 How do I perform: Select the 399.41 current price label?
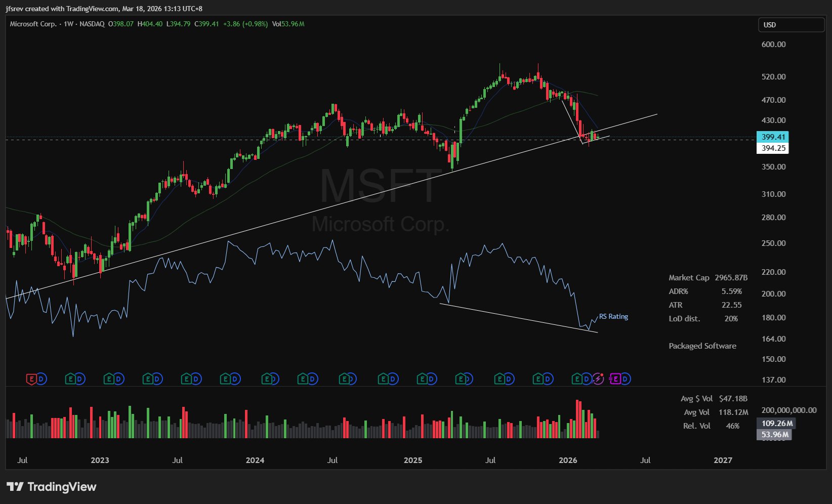tap(773, 137)
